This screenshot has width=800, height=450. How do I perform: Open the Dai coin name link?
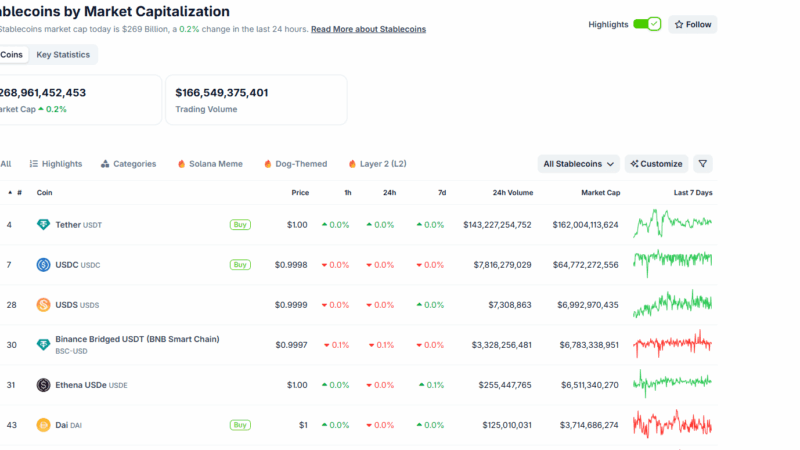pos(68,425)
